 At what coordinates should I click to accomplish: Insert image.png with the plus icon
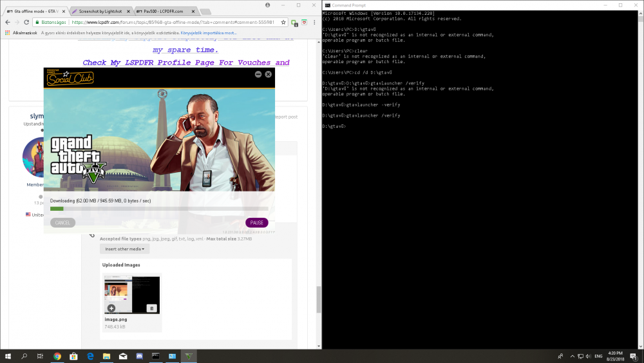111,308
